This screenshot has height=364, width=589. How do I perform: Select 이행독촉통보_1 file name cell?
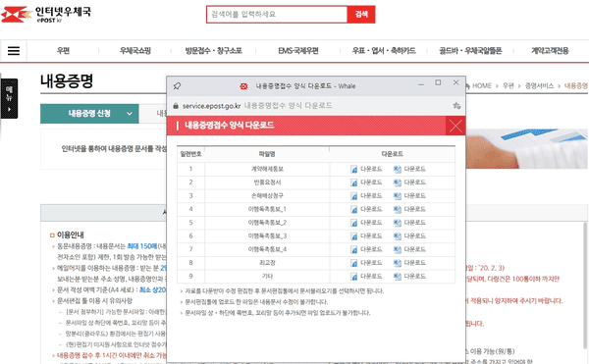(267, 209)
